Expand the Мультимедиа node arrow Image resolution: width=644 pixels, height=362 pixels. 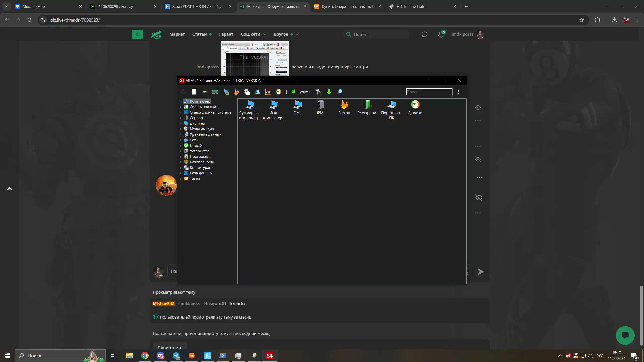pos(180,129)
